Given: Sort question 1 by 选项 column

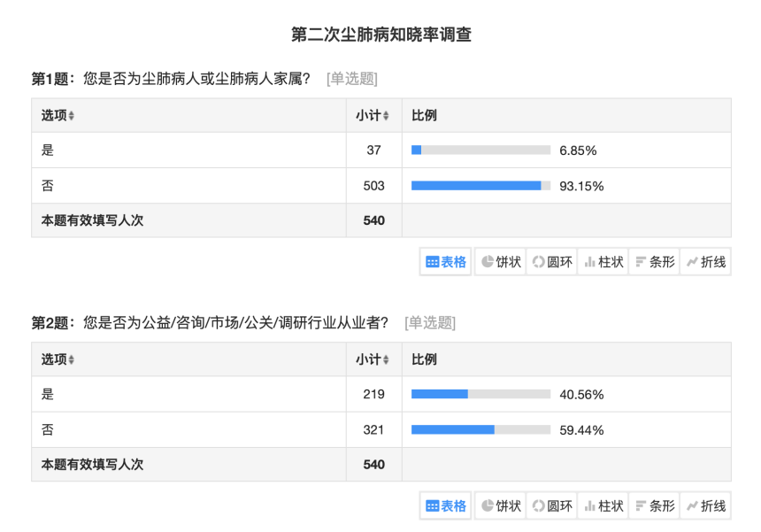Looking at the screenshot, I should pyautogui.click(x=58, y=116).
